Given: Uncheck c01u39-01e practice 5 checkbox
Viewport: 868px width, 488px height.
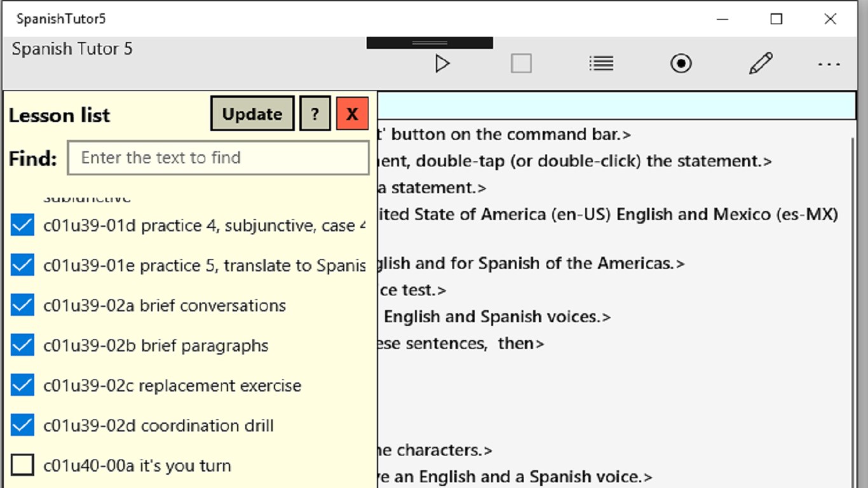Looking at the screenshot, I should point(22,266).
